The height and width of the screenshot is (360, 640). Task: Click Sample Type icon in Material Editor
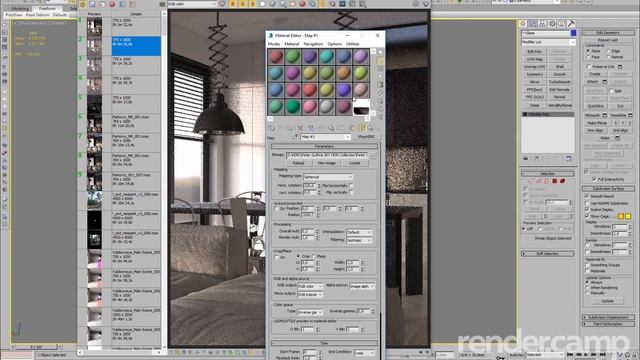(380, 52)
